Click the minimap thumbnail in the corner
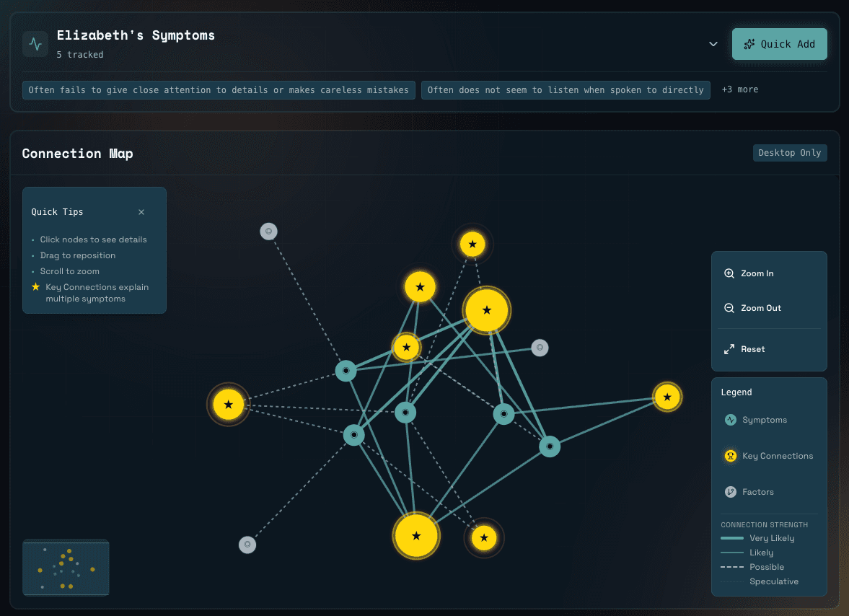849x616 pixels. coord(66,568)
